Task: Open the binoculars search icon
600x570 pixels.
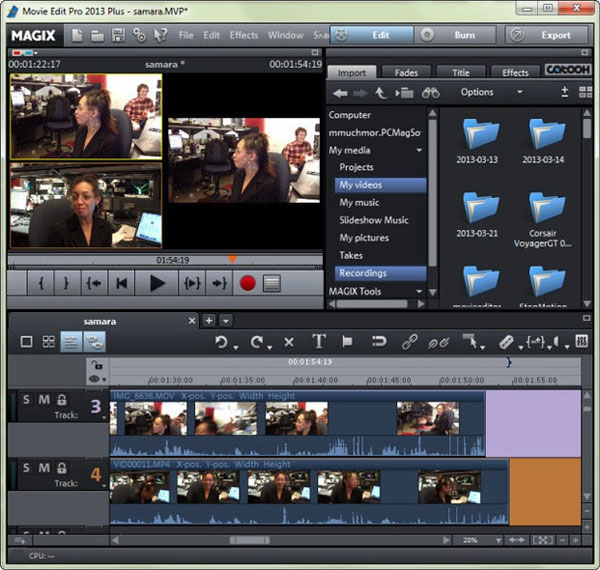Action: pyautogui.click(x=430, y=93)
